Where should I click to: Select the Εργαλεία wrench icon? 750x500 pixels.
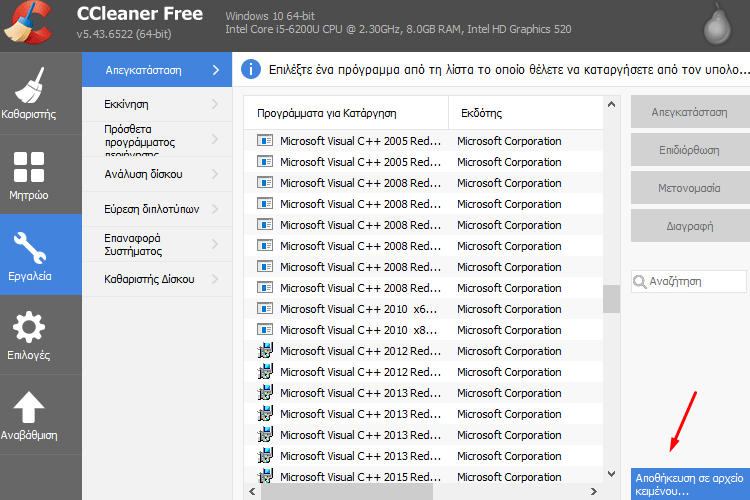click(x=30, y=246)
